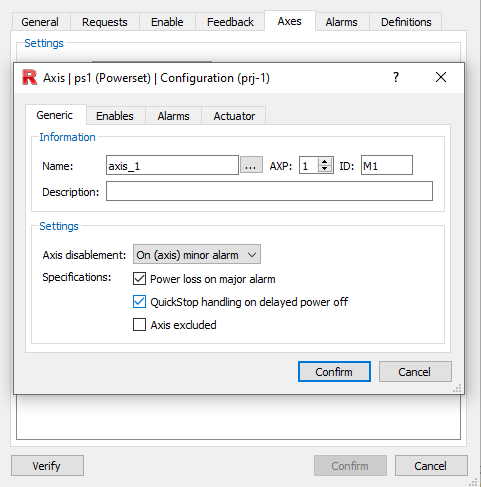Viewport: 481px width, 487px height.
Task: Click the Verify button
Action: pyautogui.click(x=47, y=466)
